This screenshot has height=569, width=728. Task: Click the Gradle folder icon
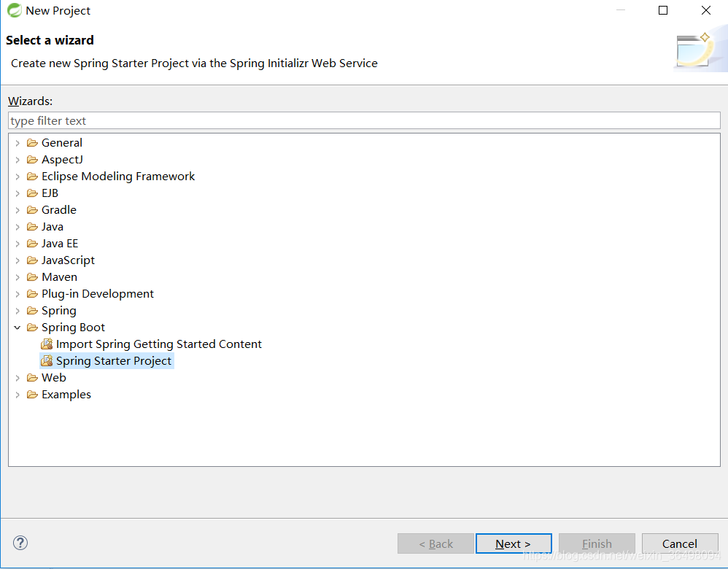pyautogui.click(x=32, y=209)
